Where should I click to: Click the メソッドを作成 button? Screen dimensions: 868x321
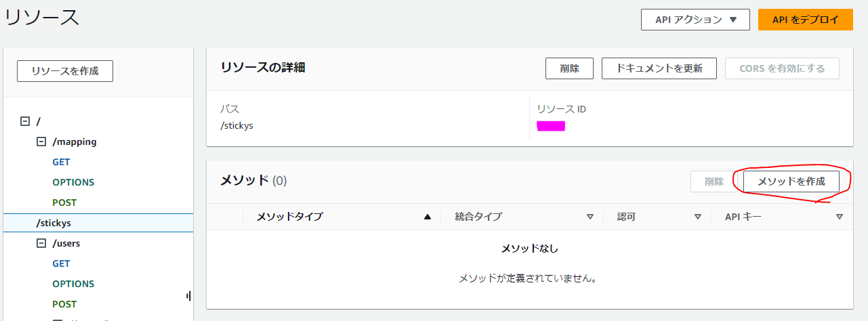click(x=791, y=181)
